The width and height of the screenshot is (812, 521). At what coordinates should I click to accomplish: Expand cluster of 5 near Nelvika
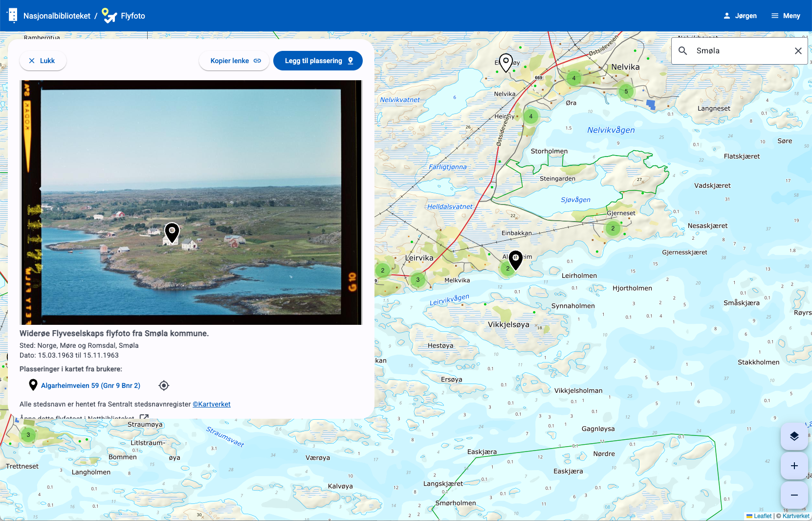pyautogui.click(x=626, y=91)
